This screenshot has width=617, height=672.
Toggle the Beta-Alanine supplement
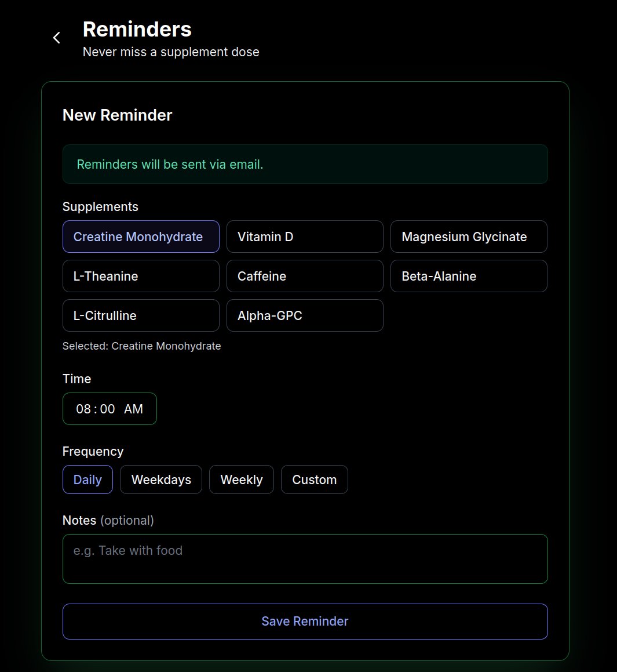pos(469,276)
